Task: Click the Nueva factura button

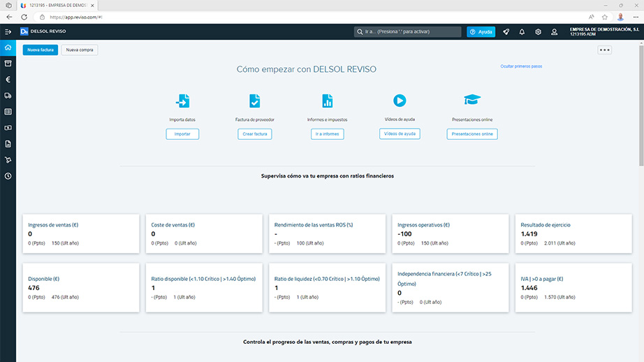Action: [x=41, y=50]
